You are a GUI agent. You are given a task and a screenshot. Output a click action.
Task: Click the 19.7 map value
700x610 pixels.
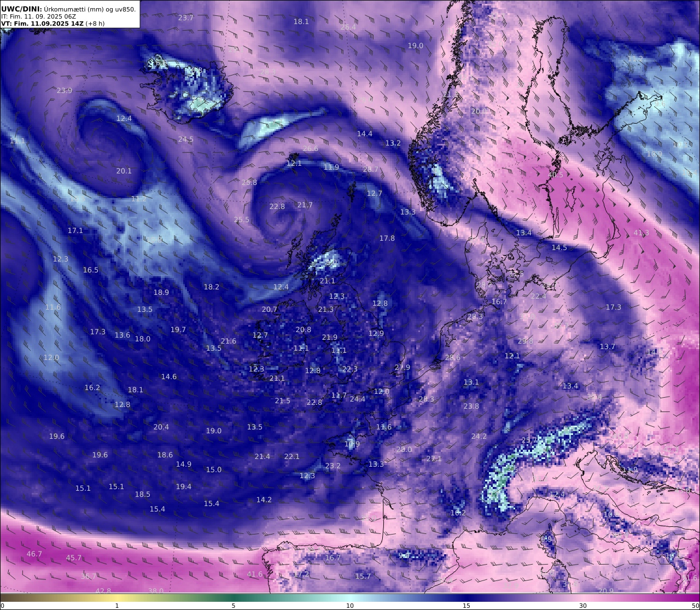coord(178,329)
